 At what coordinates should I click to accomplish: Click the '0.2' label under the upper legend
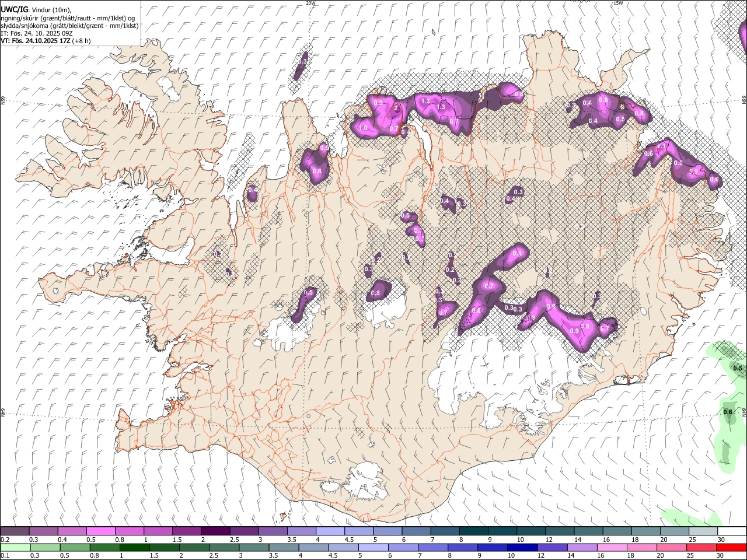pyautogui.click(x=5, y=540)
